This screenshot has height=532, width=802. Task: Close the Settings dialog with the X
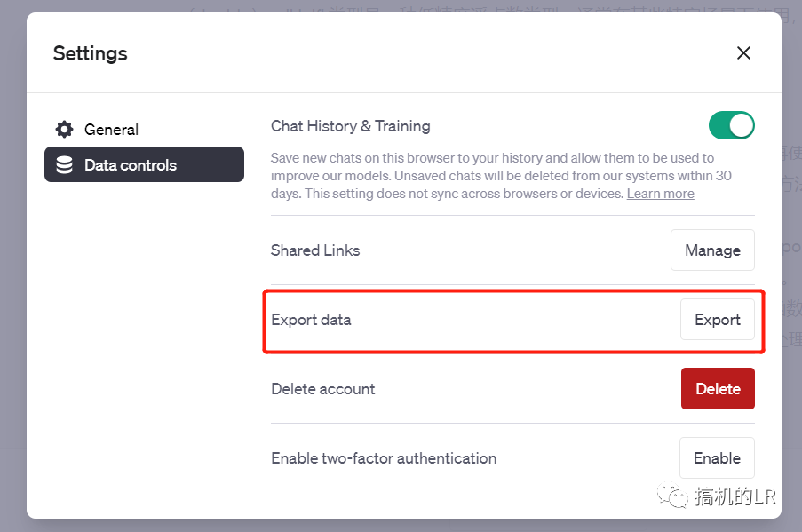click(744, 53)
